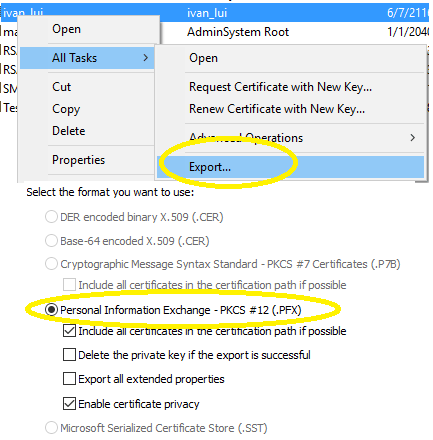Uncheck Enable certificate privacy
This screenshot has height=440, width=433.
tap(69, 404)
